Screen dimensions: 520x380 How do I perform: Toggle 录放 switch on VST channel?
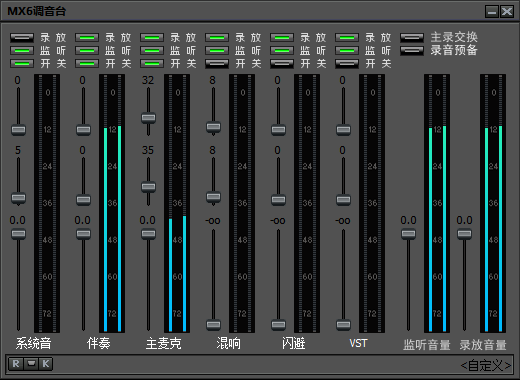tap(347, 38)
